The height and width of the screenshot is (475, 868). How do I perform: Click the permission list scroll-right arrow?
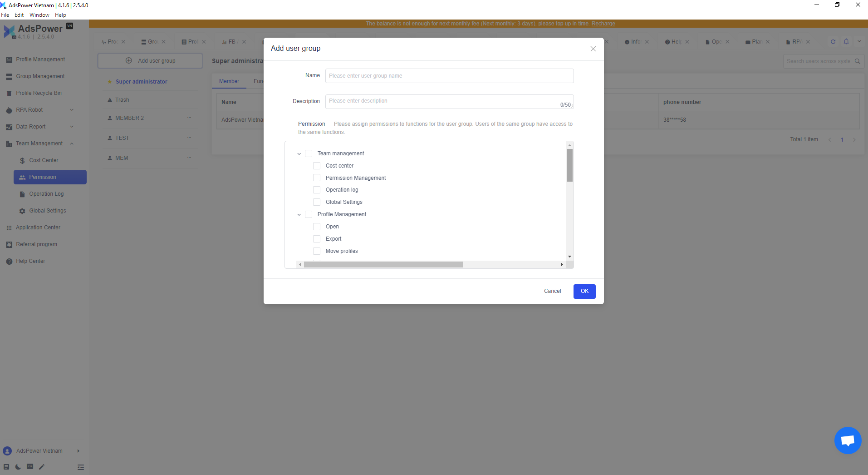562,264
